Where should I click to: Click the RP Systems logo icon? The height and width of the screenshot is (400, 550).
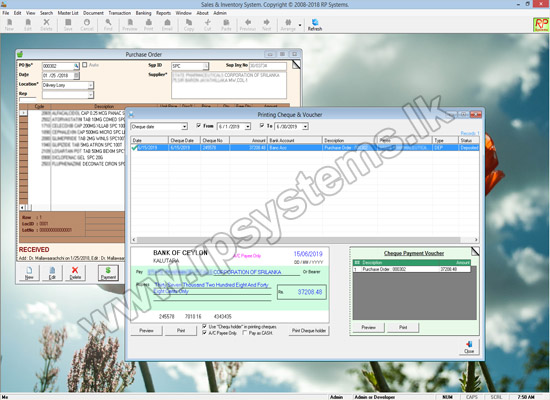coord(541,25)
